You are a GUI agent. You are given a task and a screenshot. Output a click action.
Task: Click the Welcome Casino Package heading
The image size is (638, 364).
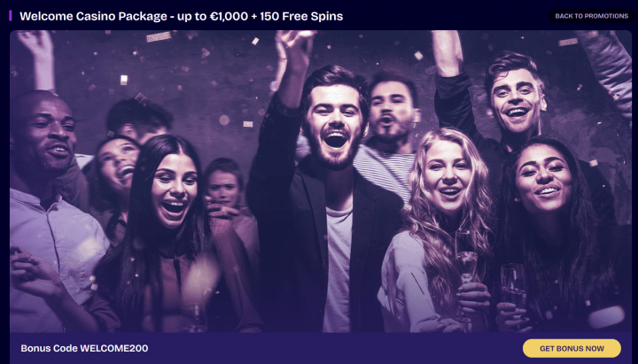(181, 16)
